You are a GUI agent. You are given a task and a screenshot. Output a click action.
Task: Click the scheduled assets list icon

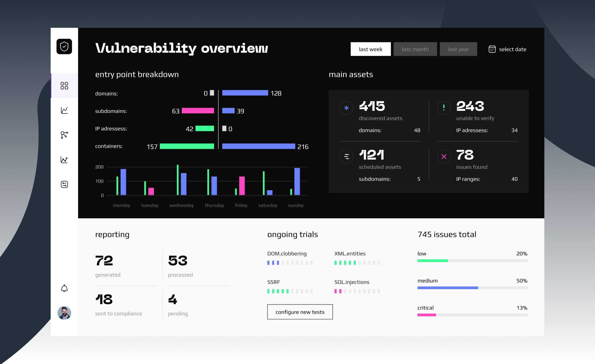click(346, 157)
